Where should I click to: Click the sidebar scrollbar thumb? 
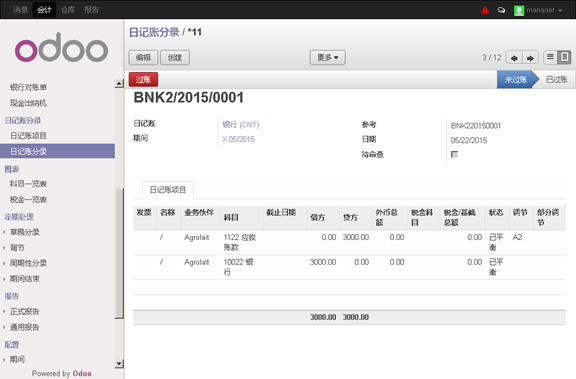coord(119,253)
